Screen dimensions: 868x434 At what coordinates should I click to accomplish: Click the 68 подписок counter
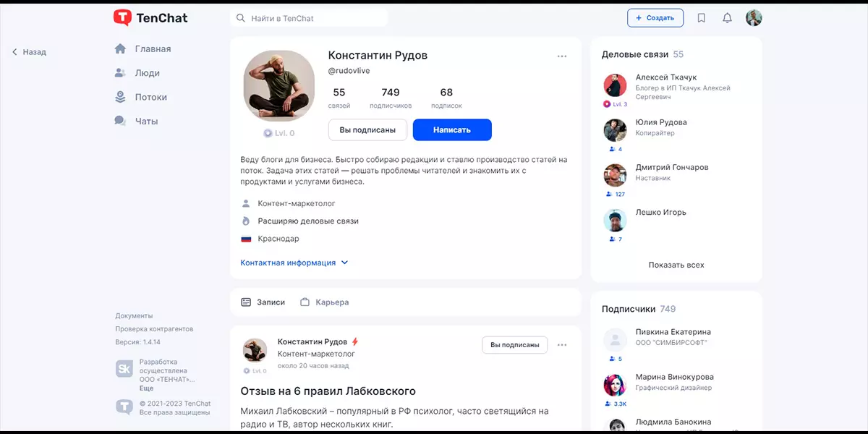click(x=446, y=98)
